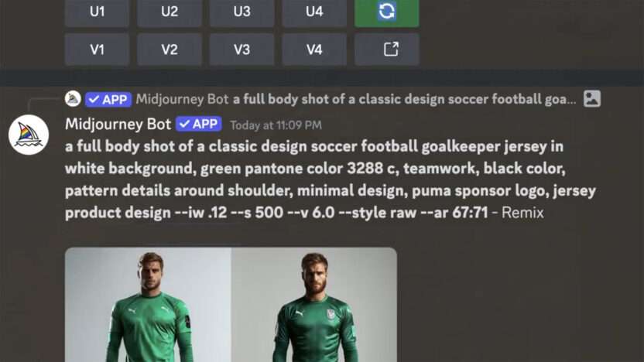This screenshot has height=362, width=644.
Task: Generate V4 variations
Action: coord(314,50)
